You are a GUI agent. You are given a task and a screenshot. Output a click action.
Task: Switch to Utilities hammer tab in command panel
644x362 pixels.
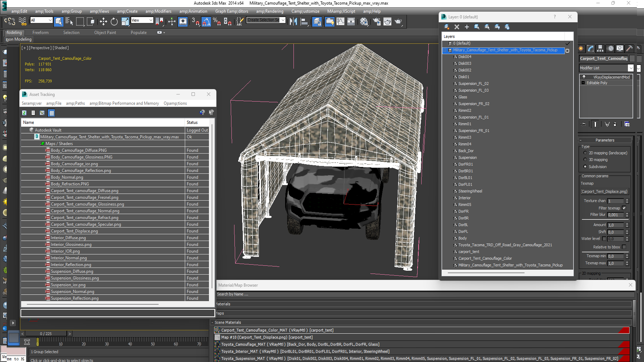[630, 49]
